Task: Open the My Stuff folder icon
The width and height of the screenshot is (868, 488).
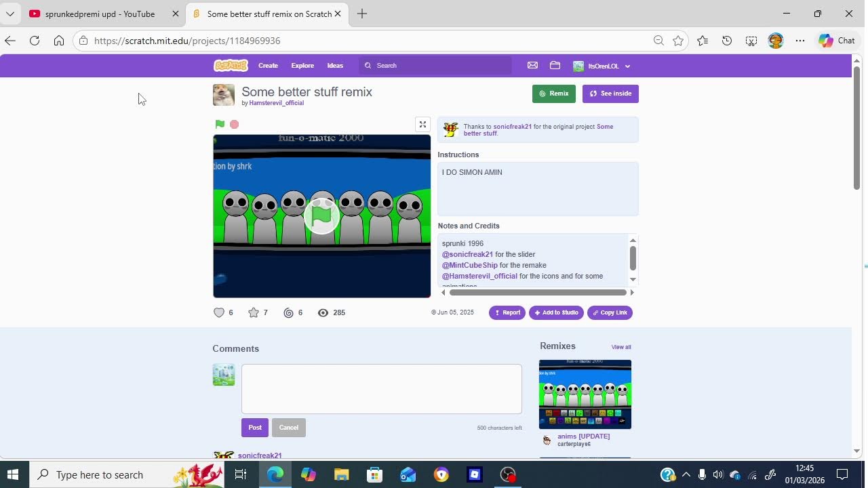Action: tap(555, 66)
